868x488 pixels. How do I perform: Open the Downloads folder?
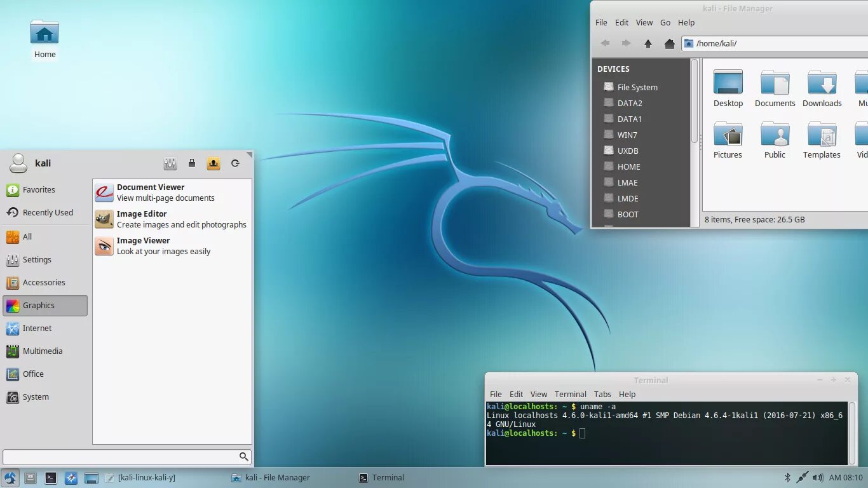[822, 88]
